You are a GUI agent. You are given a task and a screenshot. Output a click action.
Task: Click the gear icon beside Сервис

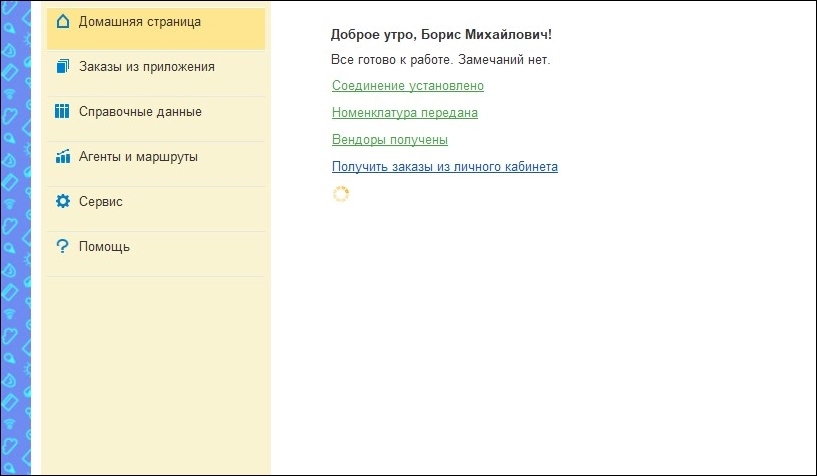click(x=63, y=201)
